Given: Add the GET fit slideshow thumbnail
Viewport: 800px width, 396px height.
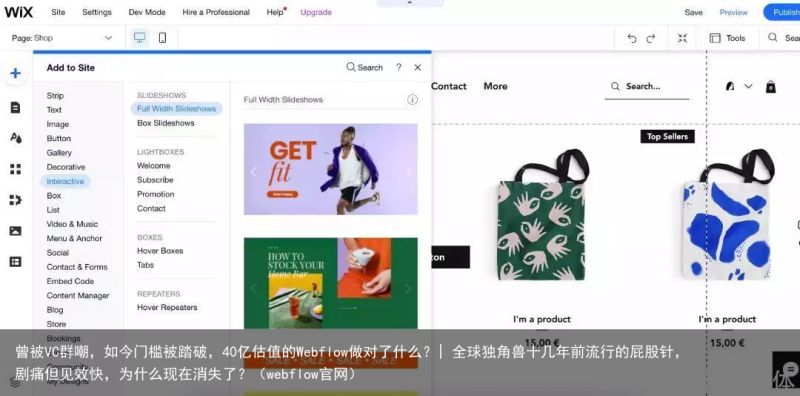Looking at the screenshot, I should point(331,169).
